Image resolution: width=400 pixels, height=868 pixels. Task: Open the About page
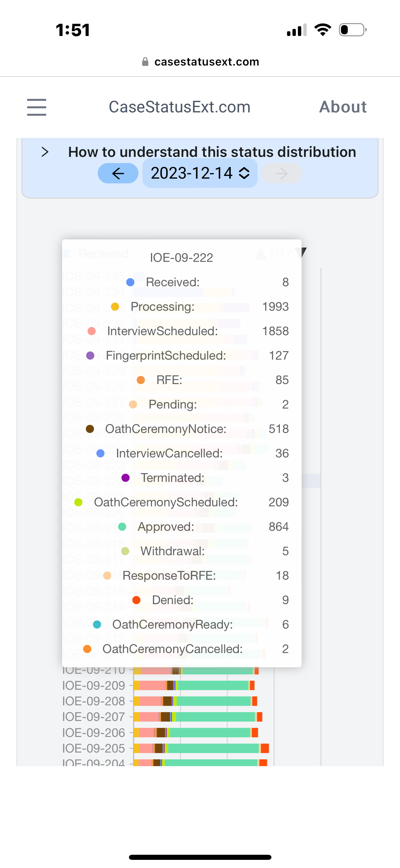coord(343,107)
